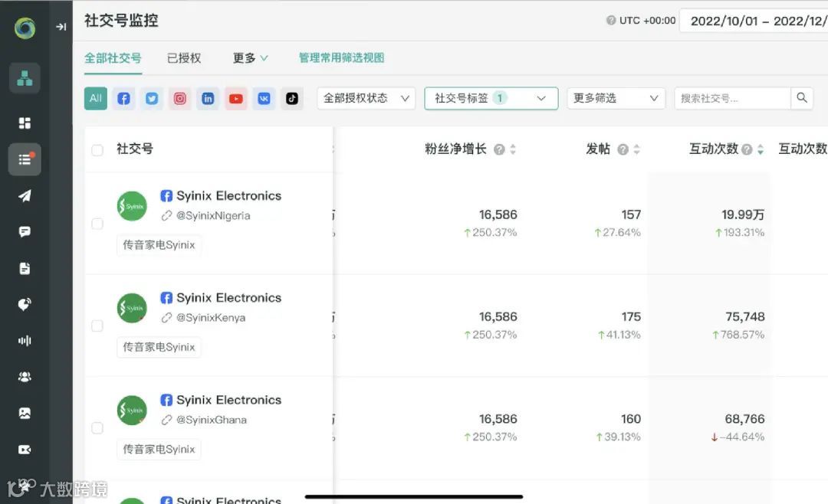Click the 175 posts value
The height and width of the screenshot is (504, 828).
point(631,316)
